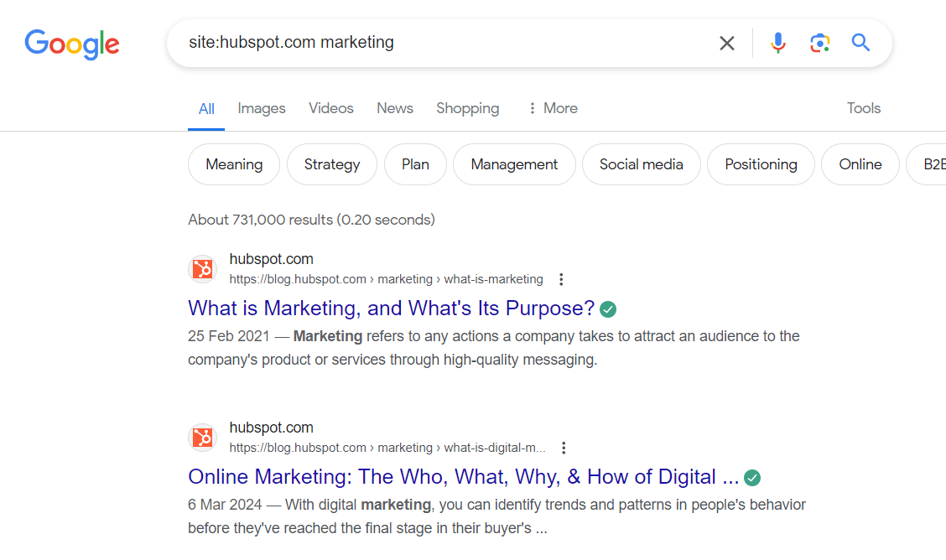946x560 pixels.
Task: Open the Tools options
Action: coord(863,108)
